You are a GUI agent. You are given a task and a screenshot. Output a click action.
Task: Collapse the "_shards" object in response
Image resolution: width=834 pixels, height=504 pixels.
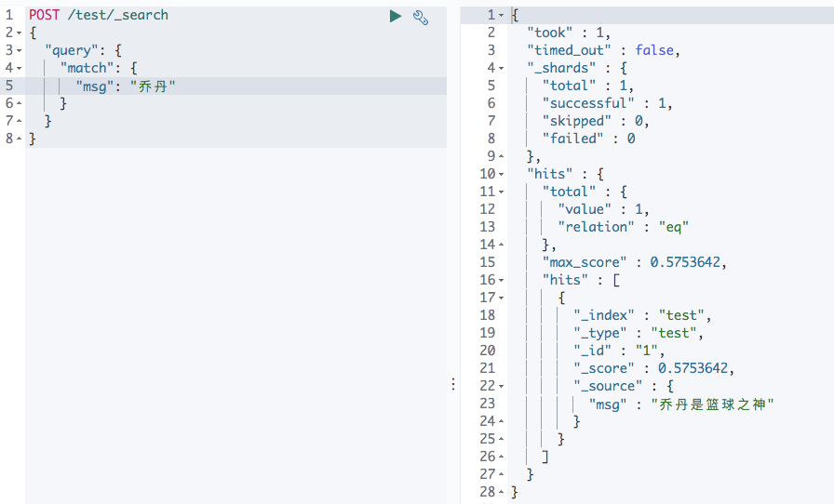(503, 68)
